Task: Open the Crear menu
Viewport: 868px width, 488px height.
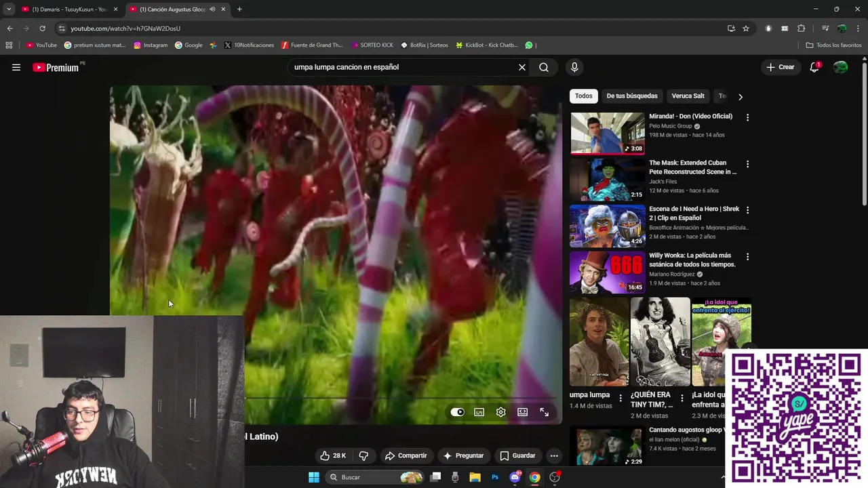Action: tap(780, 67)
